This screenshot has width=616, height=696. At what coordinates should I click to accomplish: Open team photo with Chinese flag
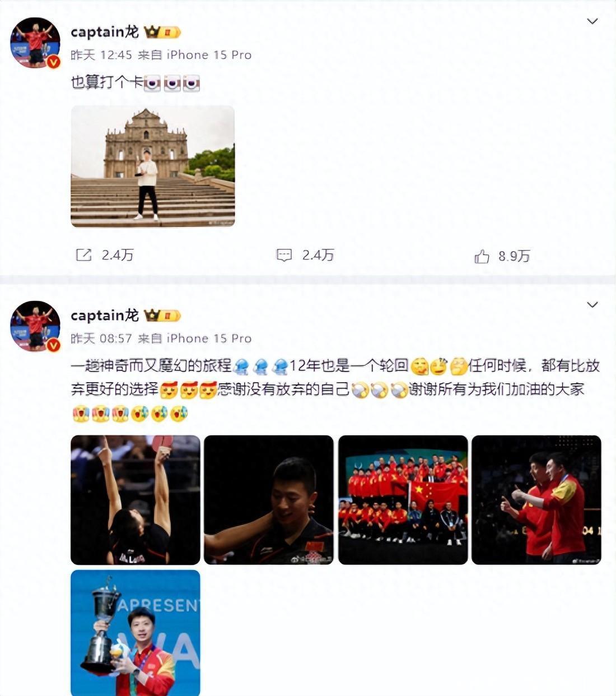[x=403, y=500]
